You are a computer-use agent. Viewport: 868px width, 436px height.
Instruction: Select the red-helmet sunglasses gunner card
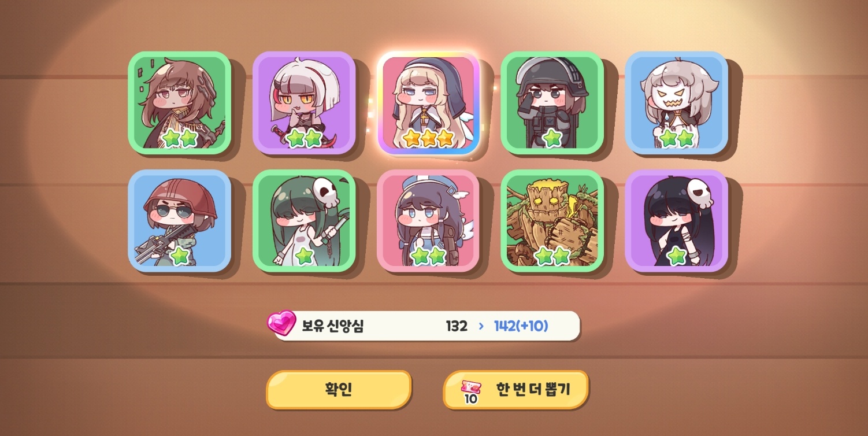tap(179, 221)
